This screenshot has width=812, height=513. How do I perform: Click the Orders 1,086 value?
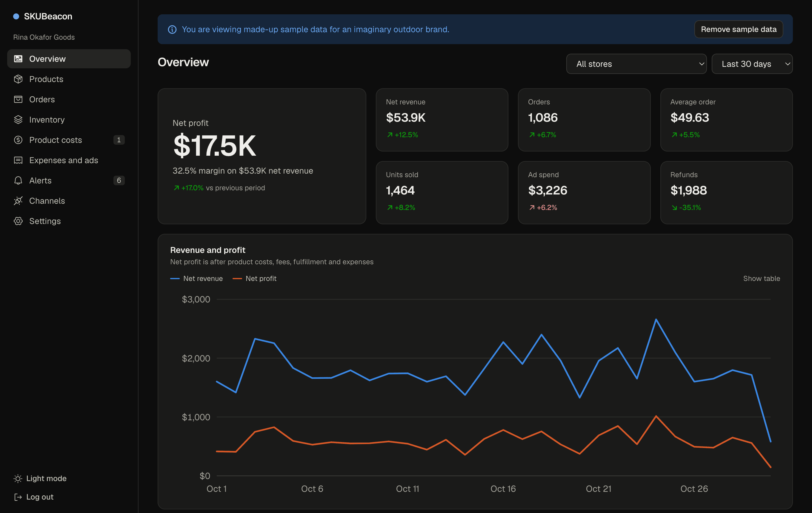pos(542,118)
